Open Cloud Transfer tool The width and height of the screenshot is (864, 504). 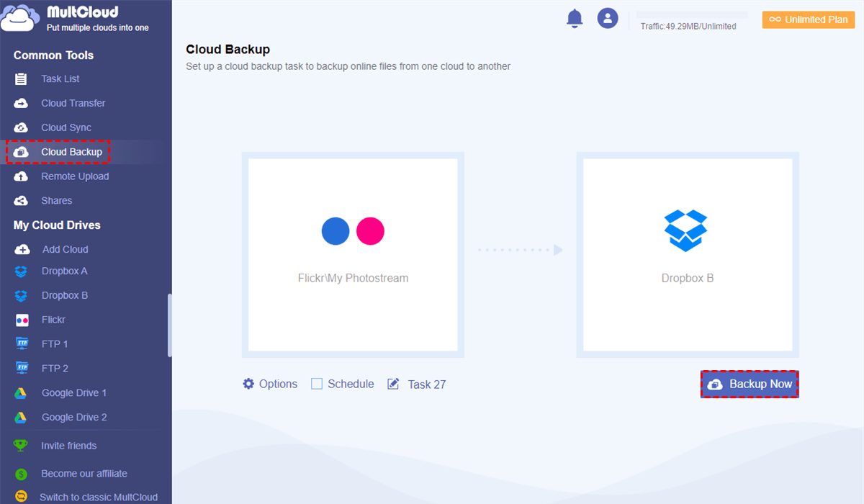tap(73, 104)
